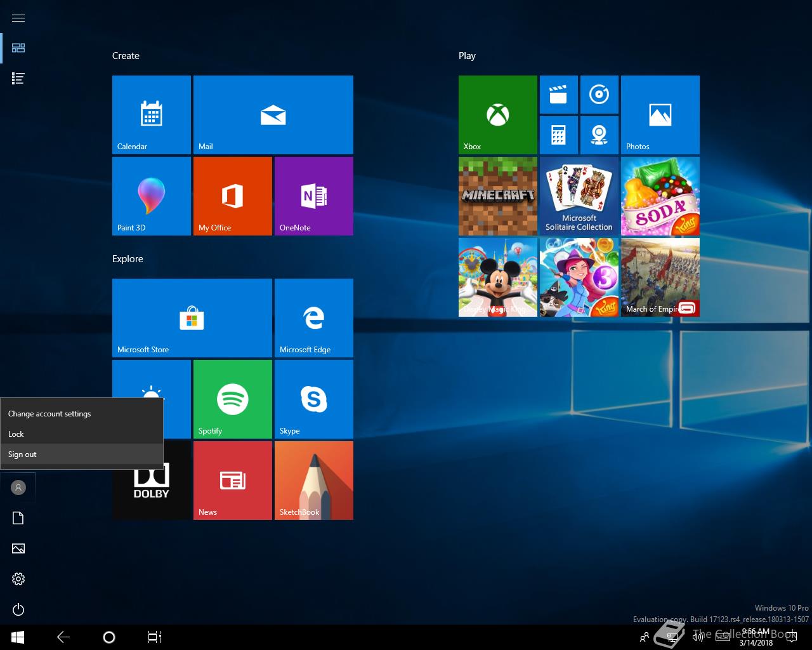This screenshot has height=650, width=812.
Task: Open the clock showing 9:56 AM
Action: coord(756,637)
